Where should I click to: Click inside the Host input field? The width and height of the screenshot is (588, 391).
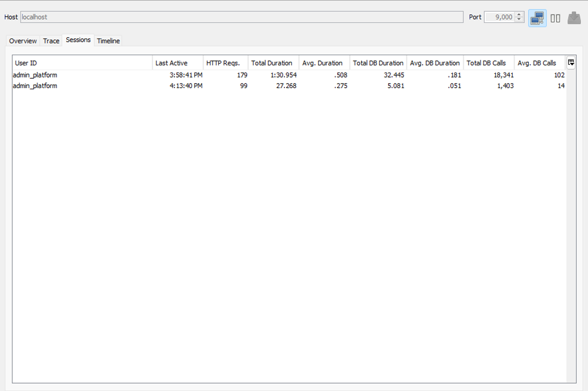click(241, 17)
